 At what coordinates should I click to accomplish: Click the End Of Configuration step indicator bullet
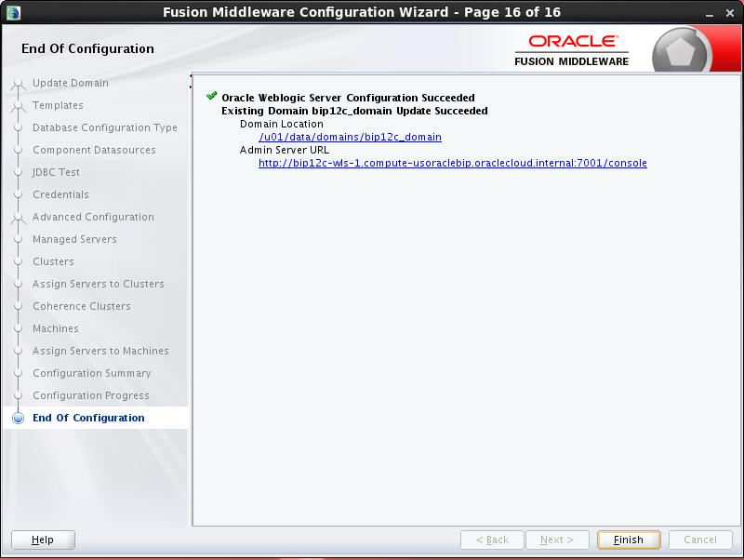pyautogui.click(x=20, y=418)
